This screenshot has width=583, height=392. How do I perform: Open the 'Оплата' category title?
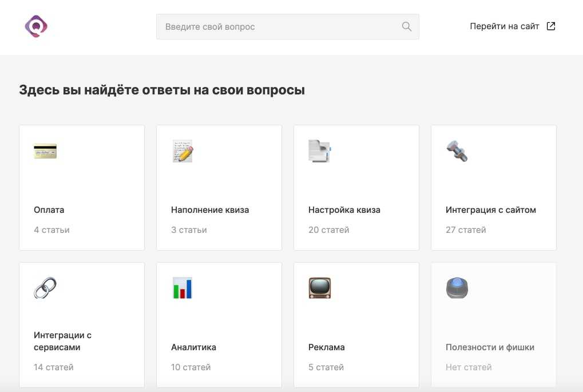[49, 210]
